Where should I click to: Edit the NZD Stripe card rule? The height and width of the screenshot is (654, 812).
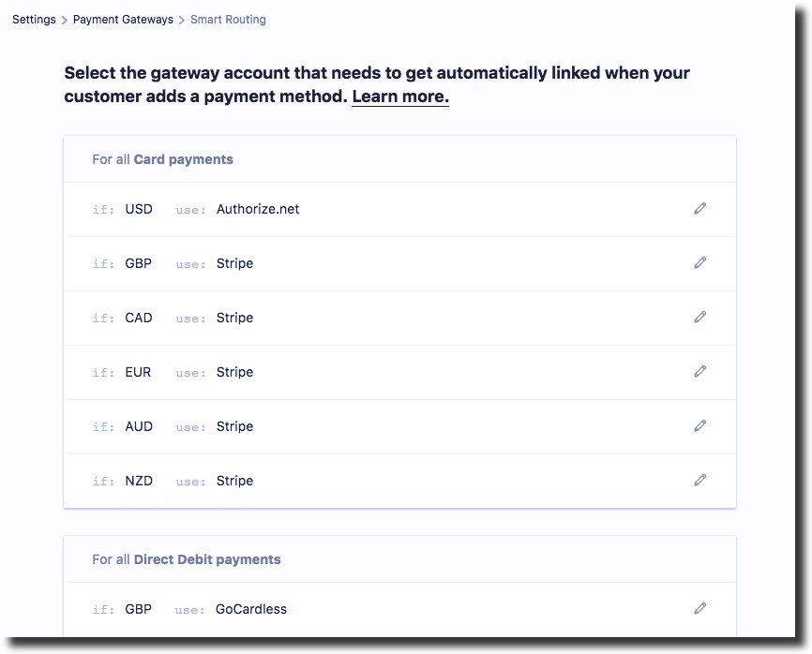coord(700,480)
